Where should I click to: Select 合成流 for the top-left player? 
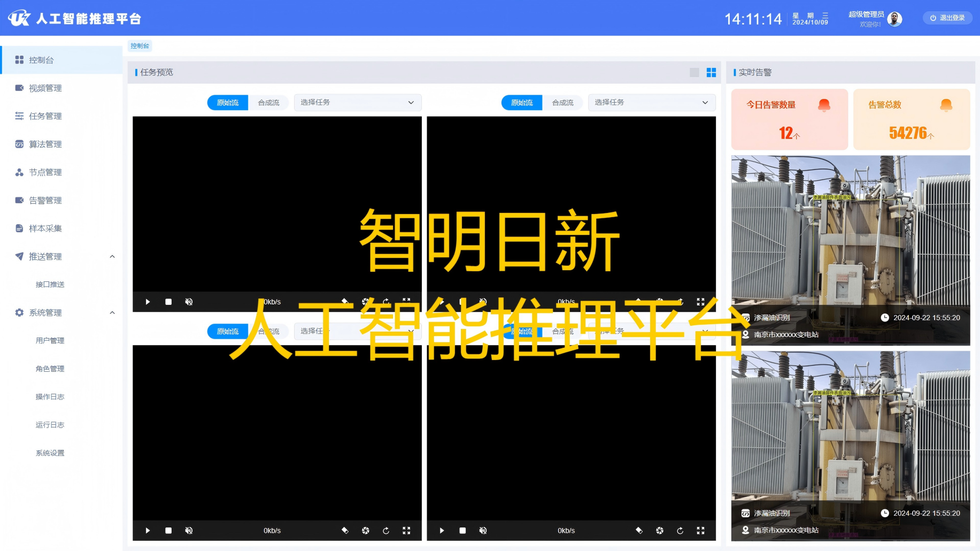[268, 103]
